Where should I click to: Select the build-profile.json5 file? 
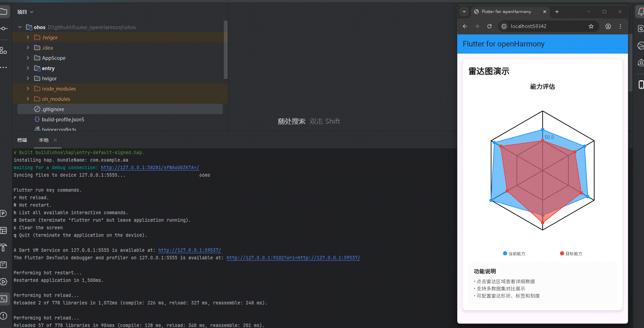click(x=120, y=119)
